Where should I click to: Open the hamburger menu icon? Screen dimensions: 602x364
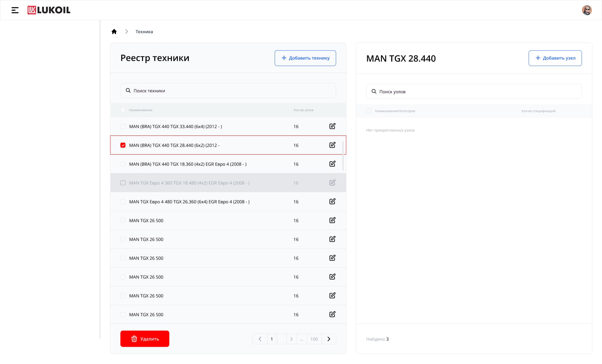(15, 10)
